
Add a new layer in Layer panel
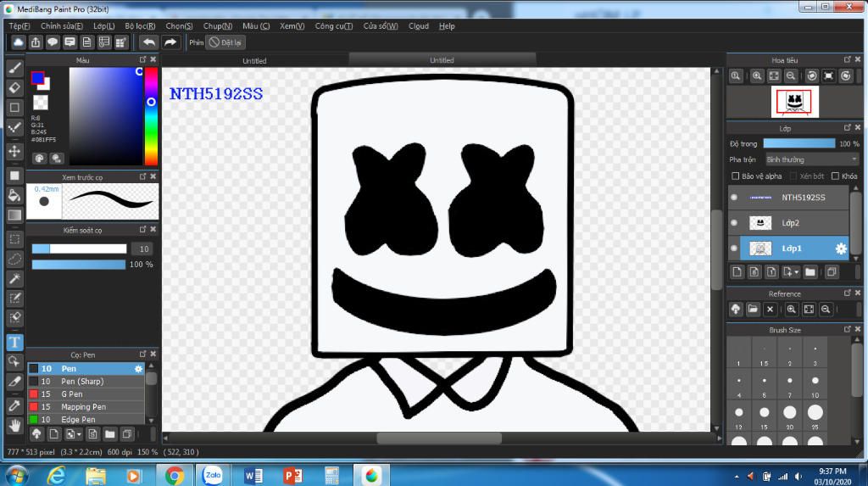pyautogui.click(x=737, y=272)
